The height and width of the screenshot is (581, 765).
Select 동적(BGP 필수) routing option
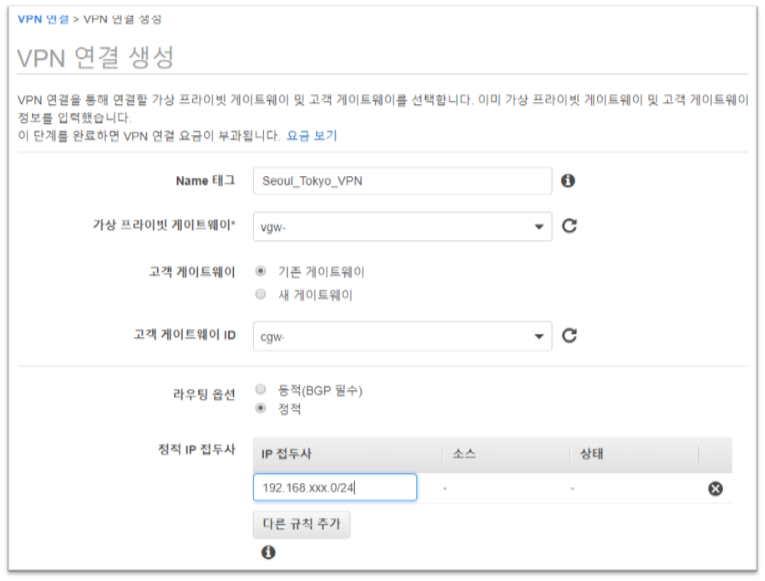click(261, 390)
